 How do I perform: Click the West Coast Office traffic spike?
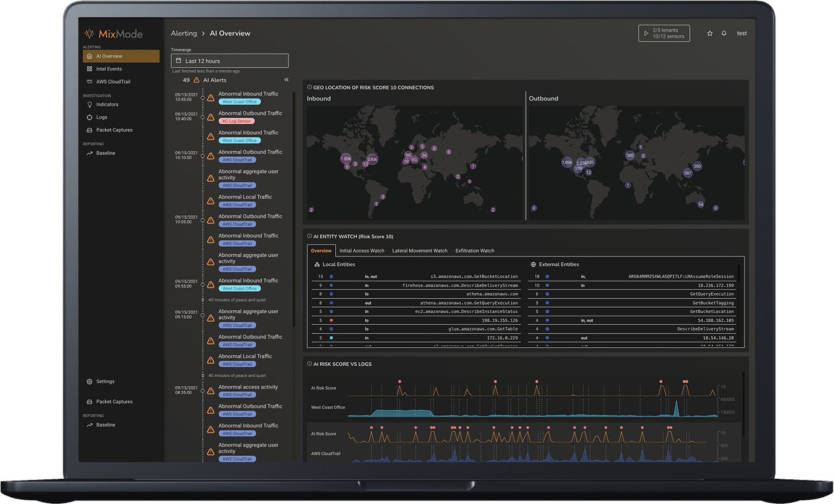point(677,408)
